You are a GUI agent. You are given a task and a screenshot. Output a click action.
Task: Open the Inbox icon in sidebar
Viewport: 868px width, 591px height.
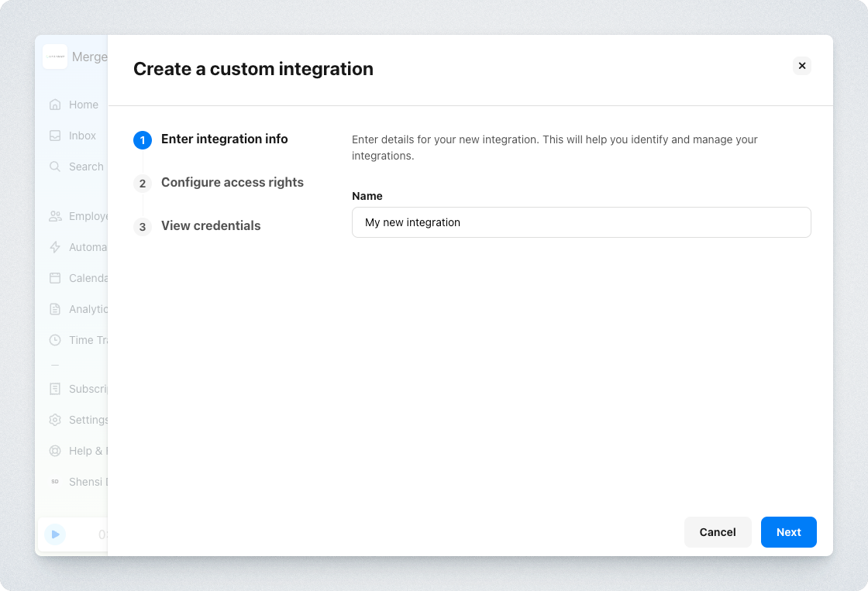pyautogui.click(x=55, y=136)
